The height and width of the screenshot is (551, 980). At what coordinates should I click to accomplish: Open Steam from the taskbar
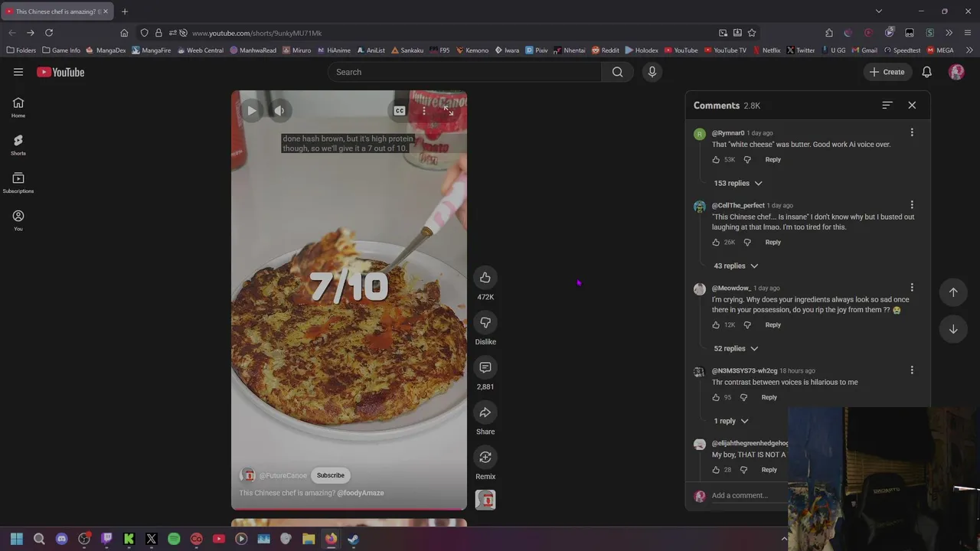pyautogui.click(x=353, y=539)
